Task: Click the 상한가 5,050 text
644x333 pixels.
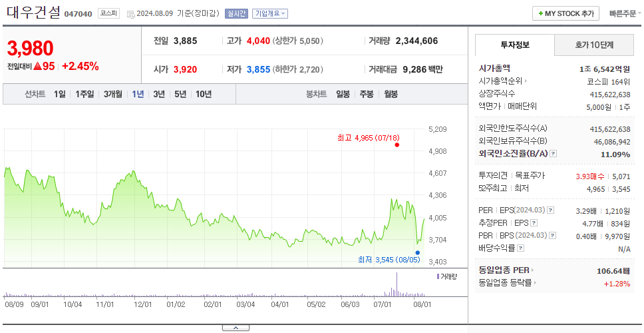Action: (298, 41)
